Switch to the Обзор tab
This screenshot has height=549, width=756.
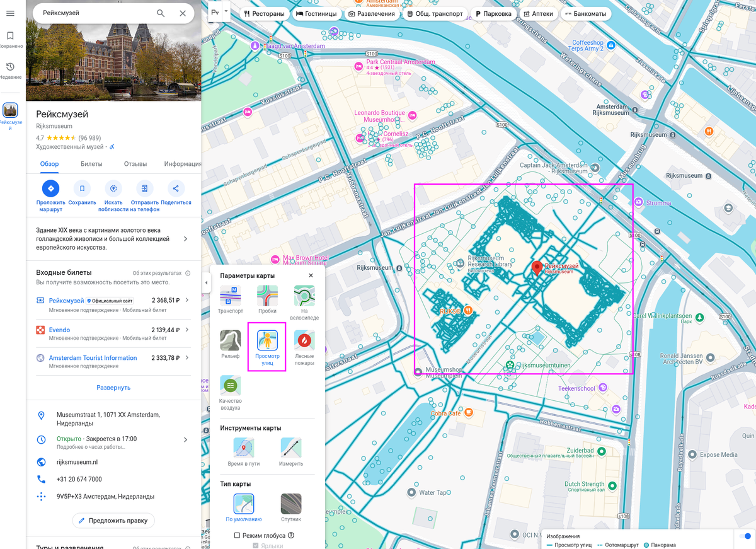click(49, 164)
